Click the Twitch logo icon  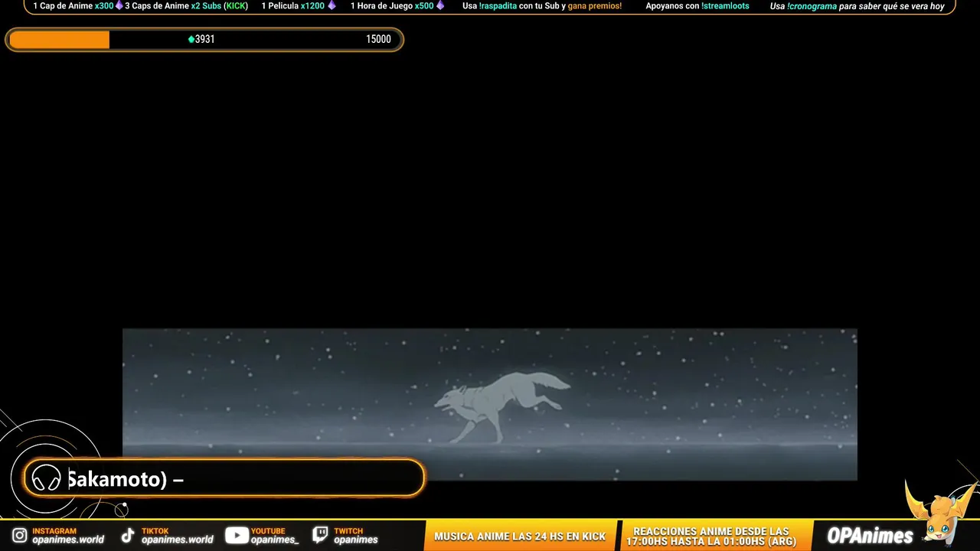[321, 536]
